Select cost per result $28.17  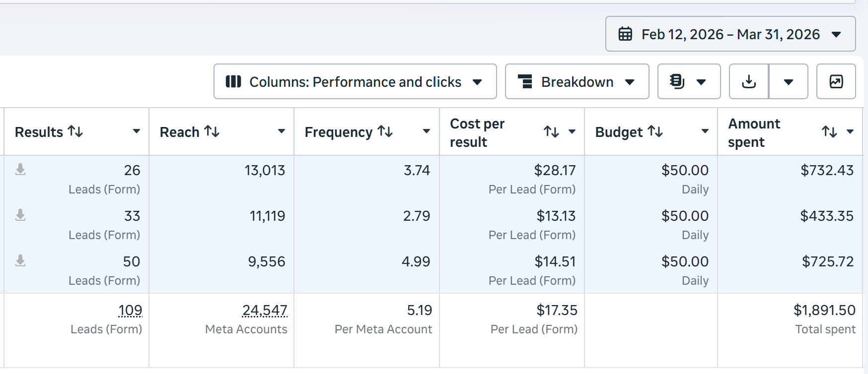tap(555, 170)
